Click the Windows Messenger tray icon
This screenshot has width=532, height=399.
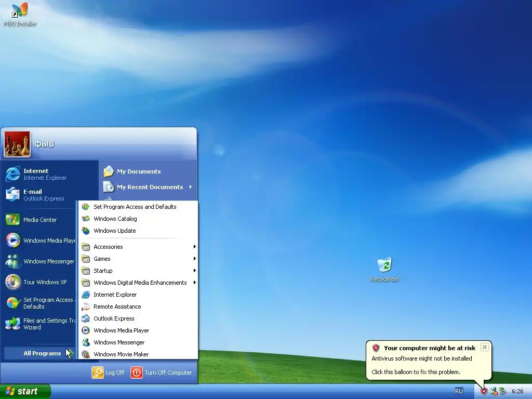(x=494, y=392)
